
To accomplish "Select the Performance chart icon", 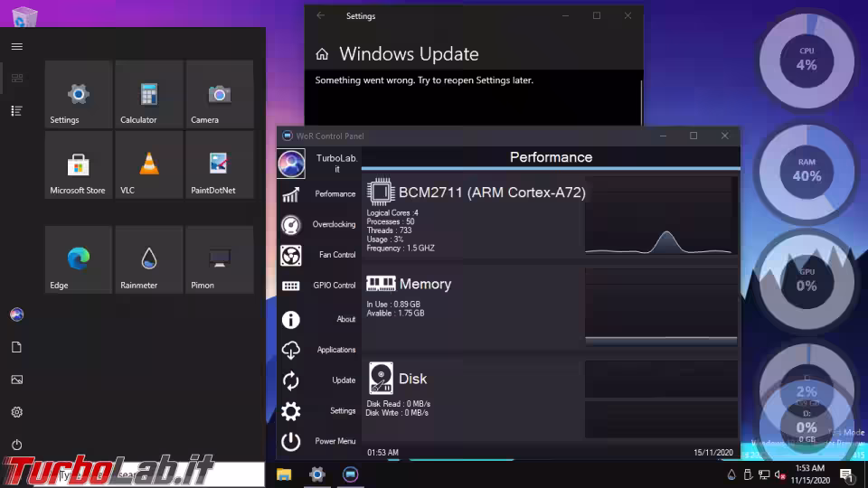I will point(291,194).
